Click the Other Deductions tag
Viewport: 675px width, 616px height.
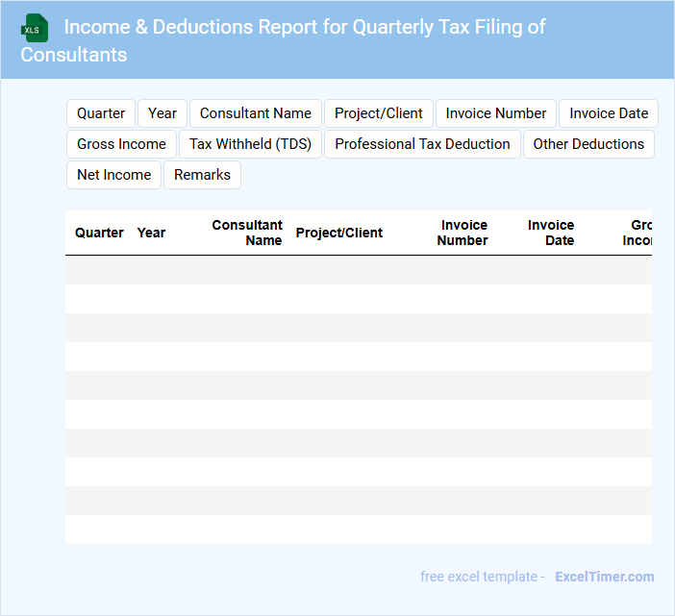tap(588, 144)
